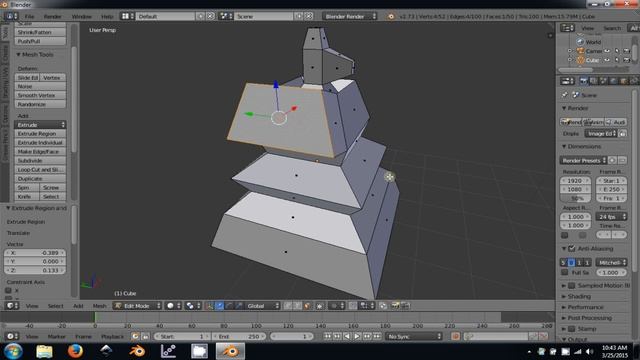Click the Smooth Vertex button
The height and width of the screenshot is (360, 640).
click(40, 96)
